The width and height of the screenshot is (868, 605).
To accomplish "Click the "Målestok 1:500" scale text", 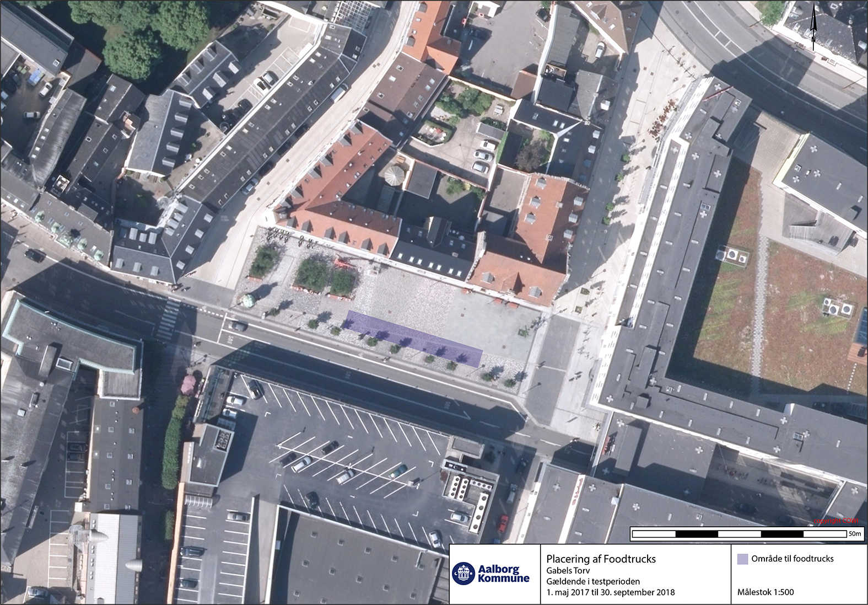I will [x=765, y=592].
